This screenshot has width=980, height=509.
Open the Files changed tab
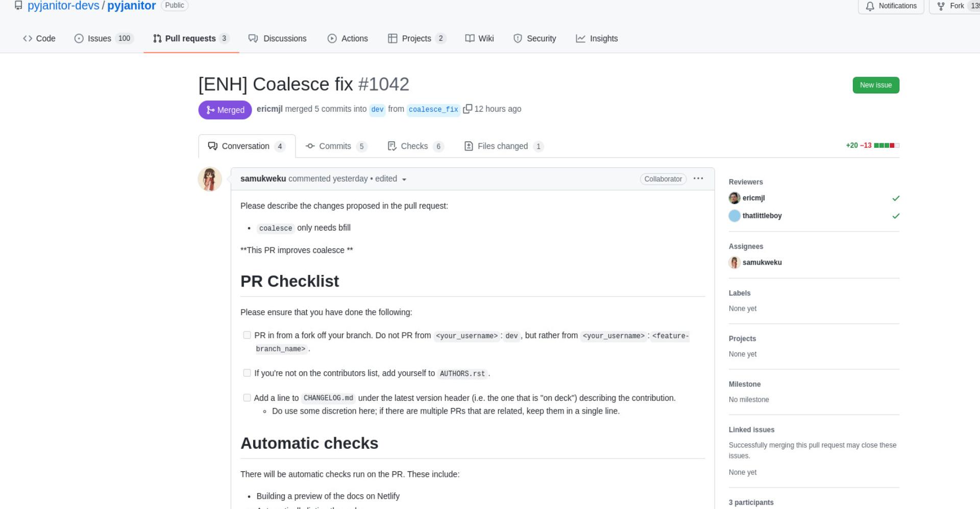click(x=503, y=146)
